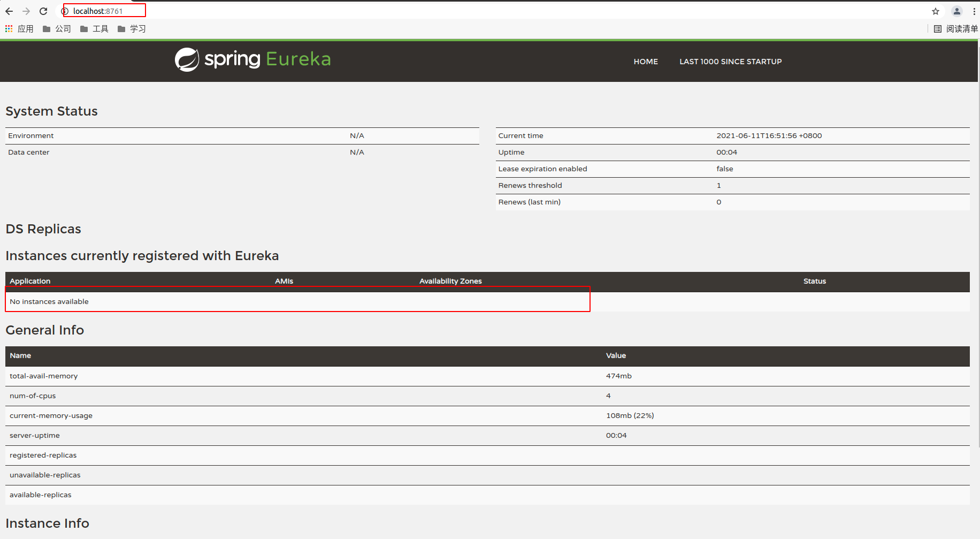Click the Availability Zones column header
Viewport: 980px width, 539px height.
(x=450, y=282)
